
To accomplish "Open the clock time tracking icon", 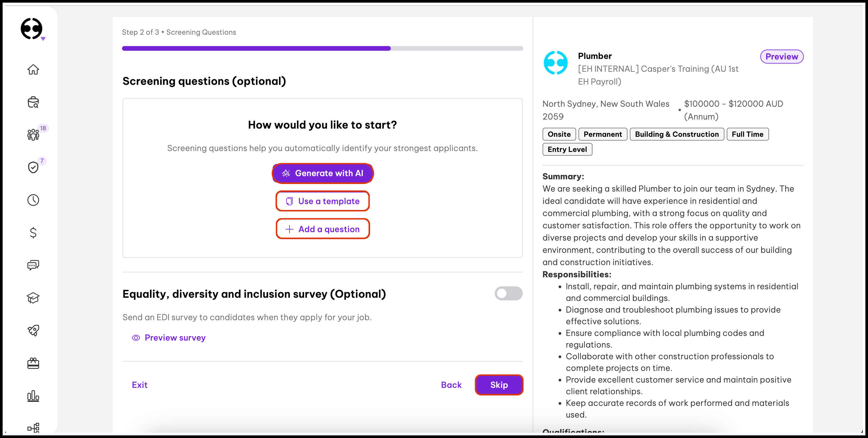I will [x=33, y=200].
